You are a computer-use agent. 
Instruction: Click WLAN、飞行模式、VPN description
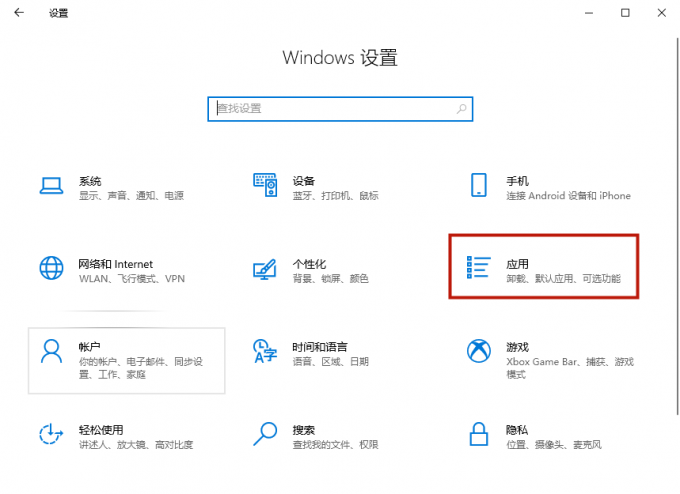(132, 279)
